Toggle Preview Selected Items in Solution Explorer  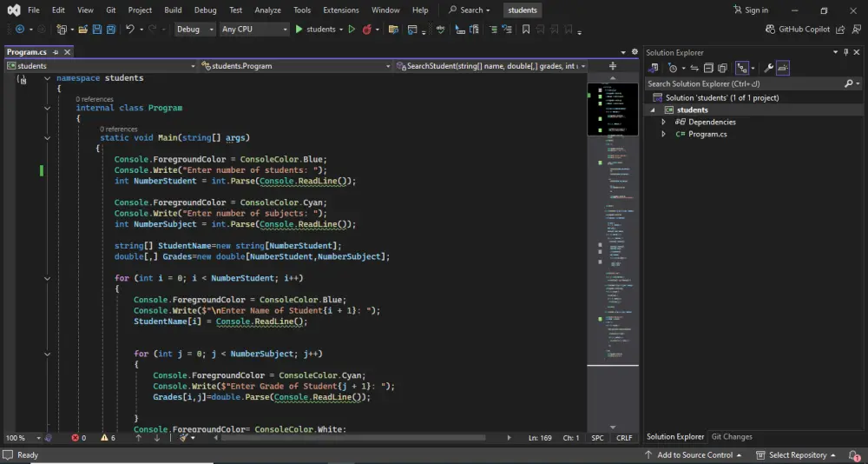pos(783,68)
